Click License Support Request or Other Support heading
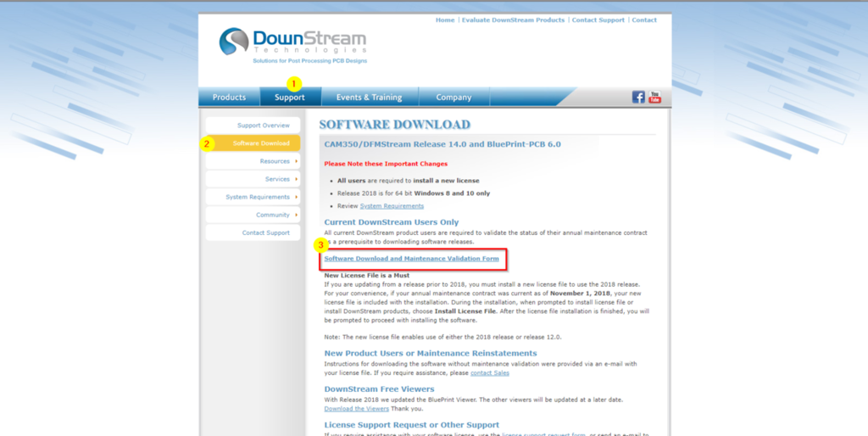The image size is (868, 436). pos(412,425)
